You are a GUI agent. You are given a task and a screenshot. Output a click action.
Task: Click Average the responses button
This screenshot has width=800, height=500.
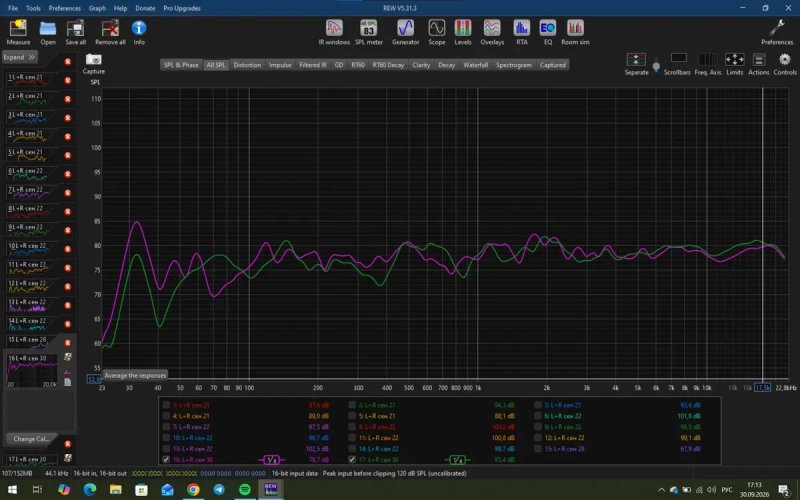pos(135,376)
